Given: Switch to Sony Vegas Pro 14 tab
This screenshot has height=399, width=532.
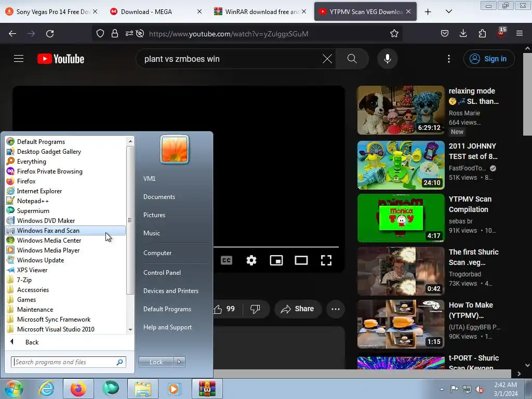Looking at the screenshot, I should click(x=52, y=11).
